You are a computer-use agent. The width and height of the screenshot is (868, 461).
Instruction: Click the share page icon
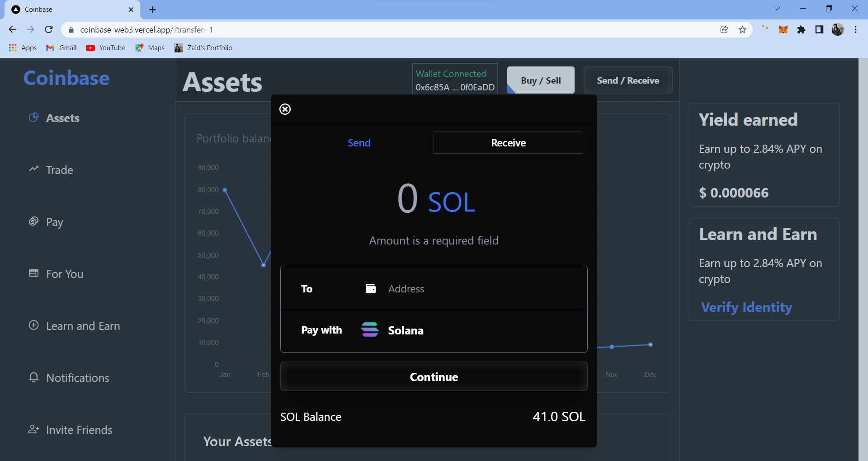pyautogui.click(x=724, y=30)
